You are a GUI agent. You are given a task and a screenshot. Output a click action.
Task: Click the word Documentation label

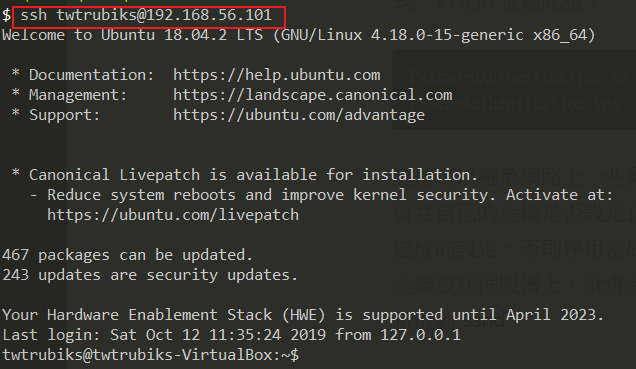(x=91, y=75)
